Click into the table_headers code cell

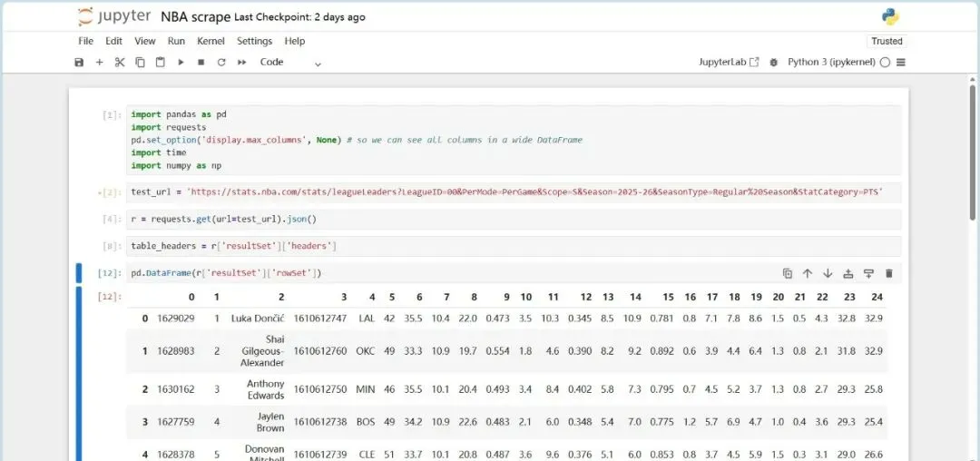click(x=514, y=246)
